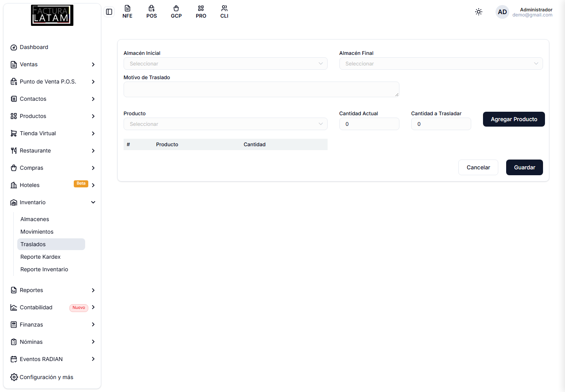Click the Cancelar button
The width and height of the screenshot is (565, 392).
(x=478, y=167)
